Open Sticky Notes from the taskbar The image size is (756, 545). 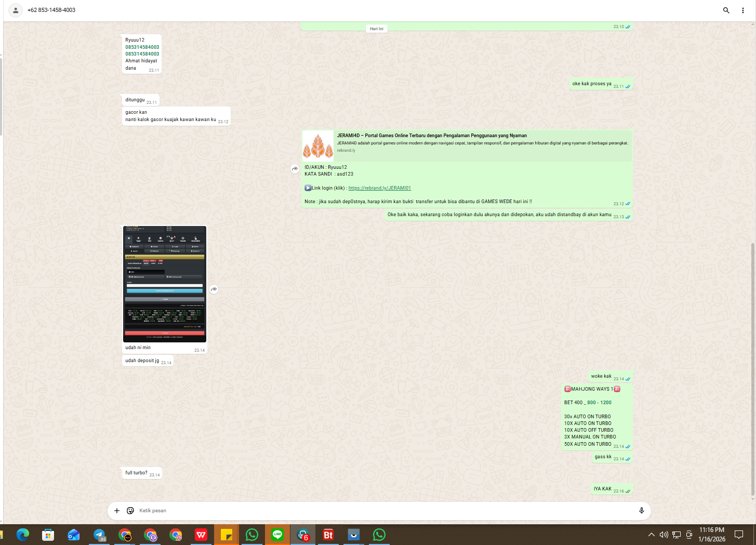227,535
